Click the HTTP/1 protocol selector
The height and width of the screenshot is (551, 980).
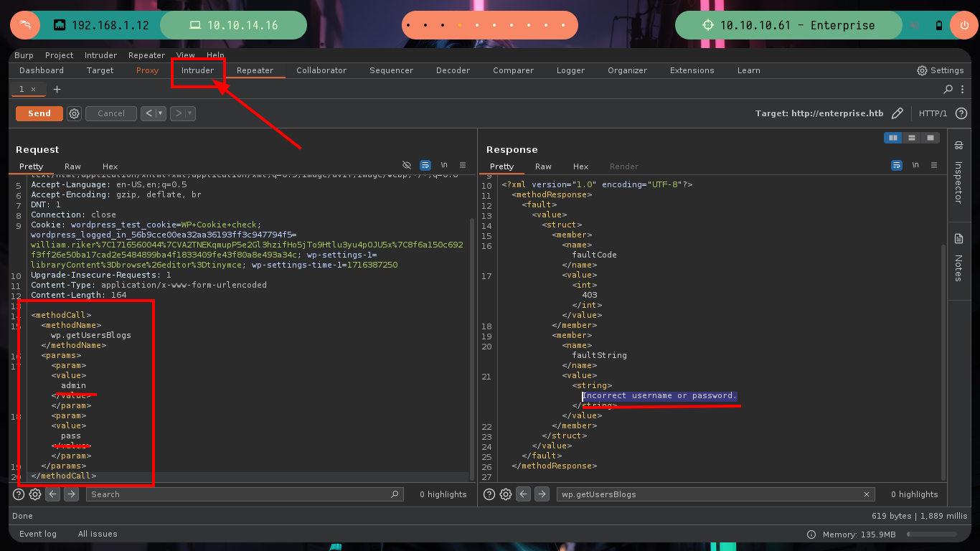[x=933, y=113]
